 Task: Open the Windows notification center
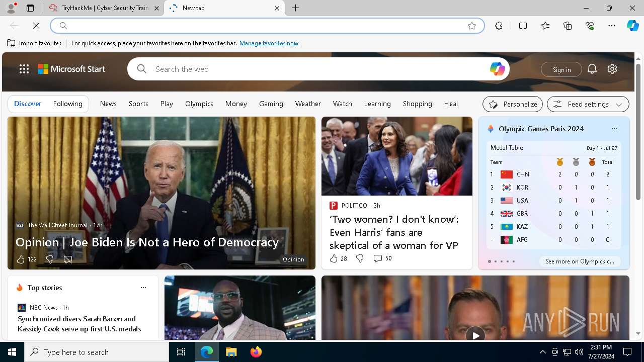627,352
